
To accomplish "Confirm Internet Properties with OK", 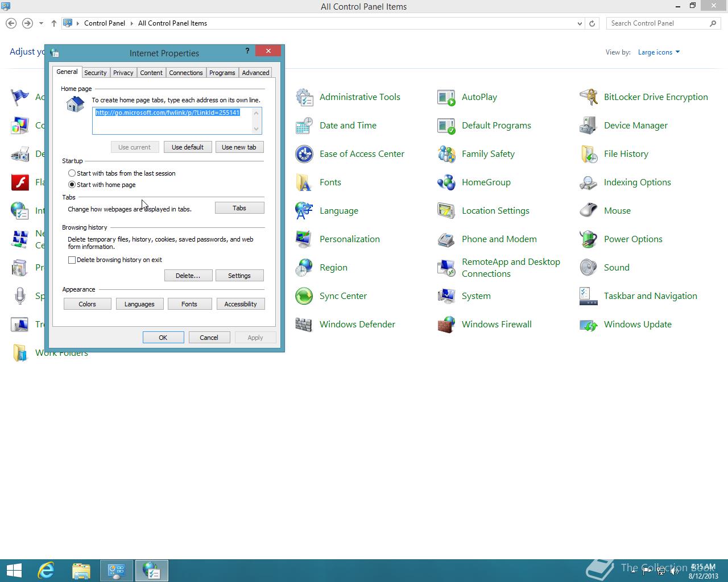I will click(163, 338).
